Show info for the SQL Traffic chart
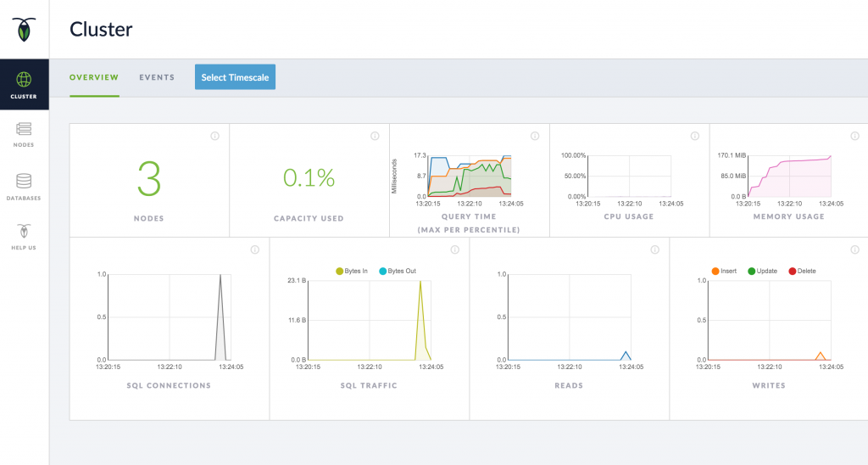This screenshot has height=465, width=868. coord(454,249)
